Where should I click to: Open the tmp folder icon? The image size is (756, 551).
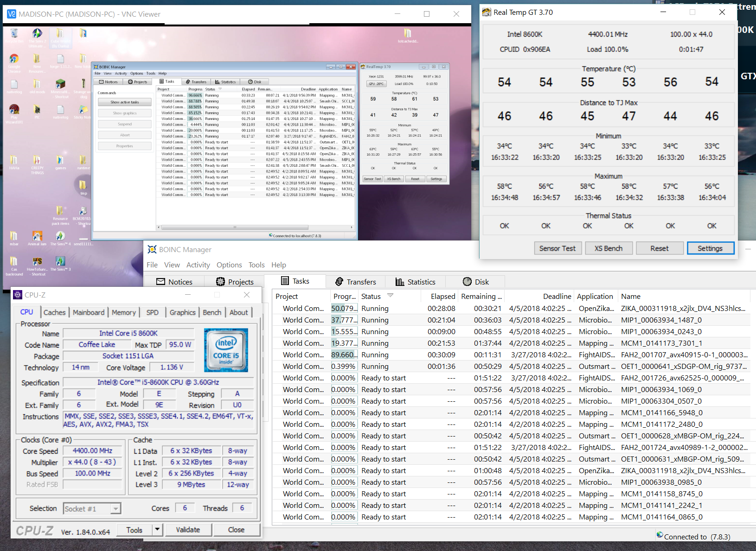83,185
